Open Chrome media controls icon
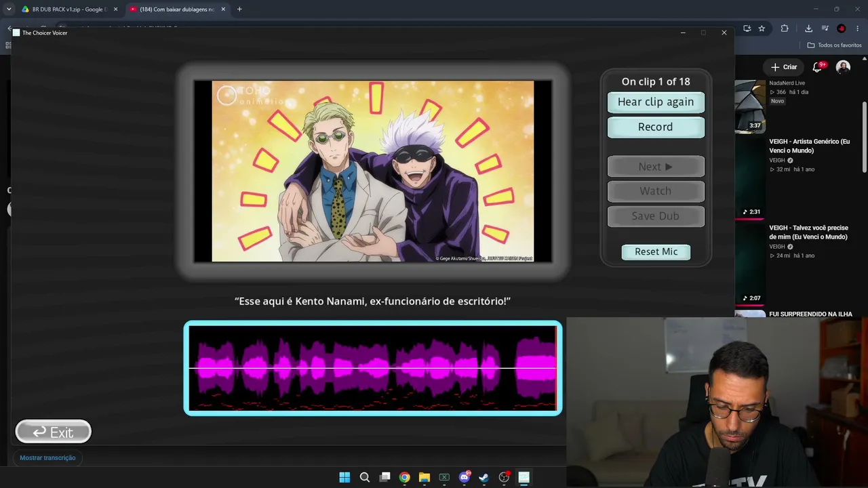 tap(825, 28)
